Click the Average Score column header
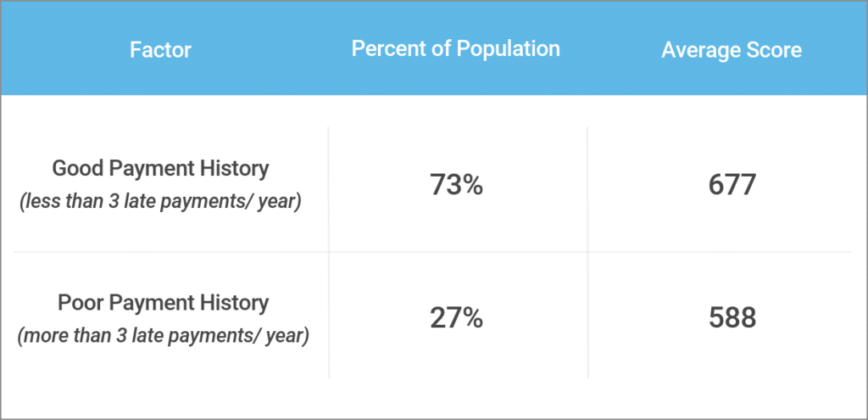The height and width of the screenshot is (420, 868). click(x=732, y=50)
